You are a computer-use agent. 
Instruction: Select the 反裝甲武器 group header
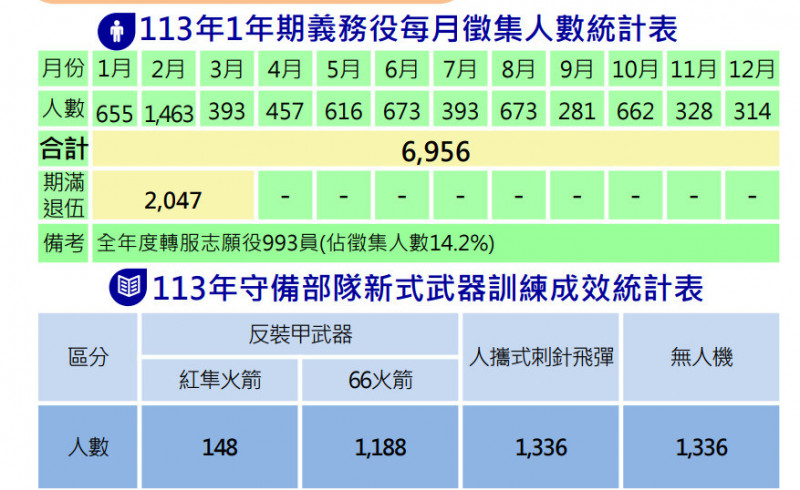point(300,335)
